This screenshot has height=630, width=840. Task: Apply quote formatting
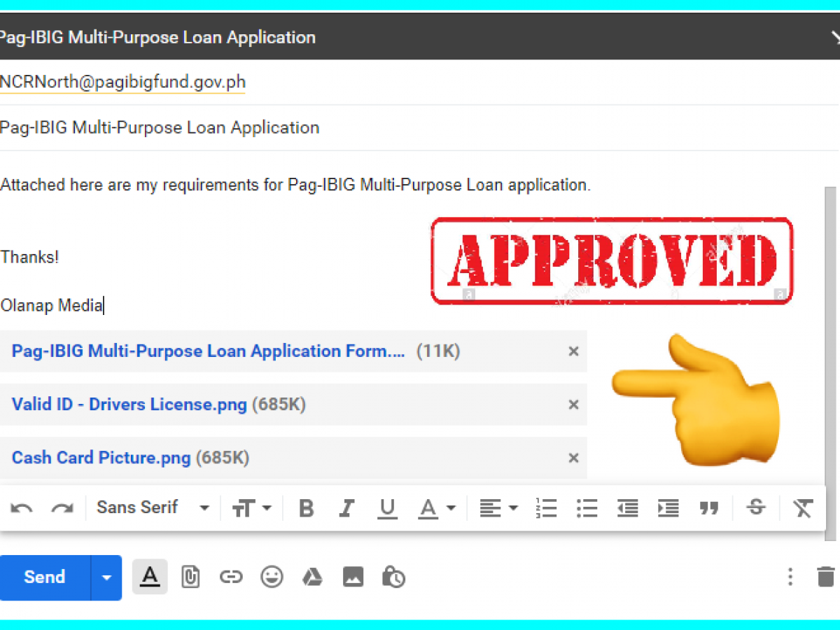(709, 508)
